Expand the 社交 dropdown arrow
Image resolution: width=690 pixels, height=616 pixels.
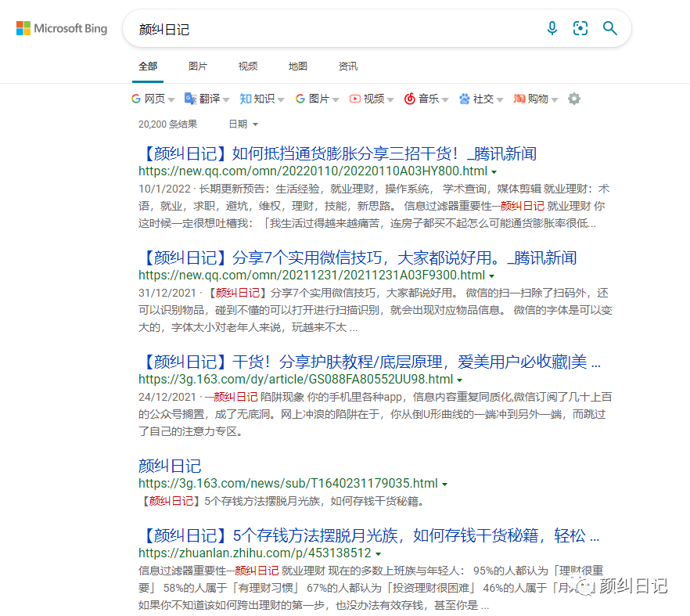pyautogui.click(x=499, y=100)
